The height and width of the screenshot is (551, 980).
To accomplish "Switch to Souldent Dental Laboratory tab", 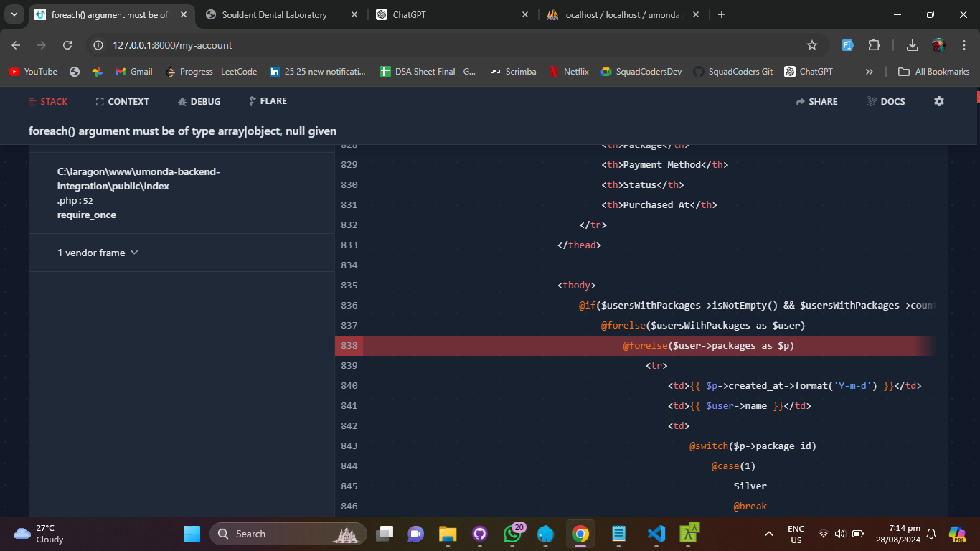I will [x=275, y=14].
